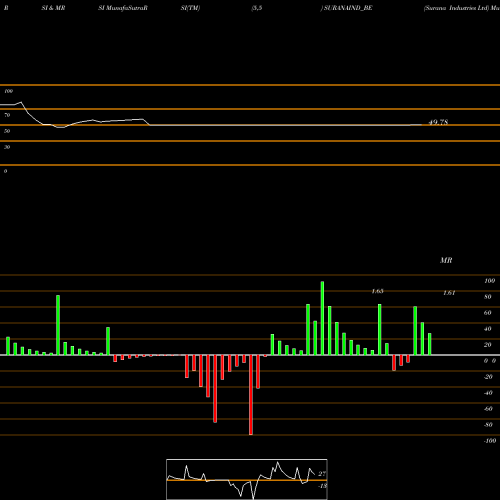Open the mini overview chart thumbnail
500x500 pixels.
coord(247,479)
